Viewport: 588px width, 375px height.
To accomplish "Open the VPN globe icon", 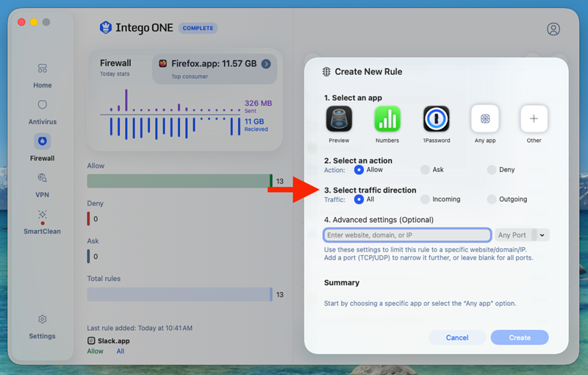I will (x=43, y=178).
